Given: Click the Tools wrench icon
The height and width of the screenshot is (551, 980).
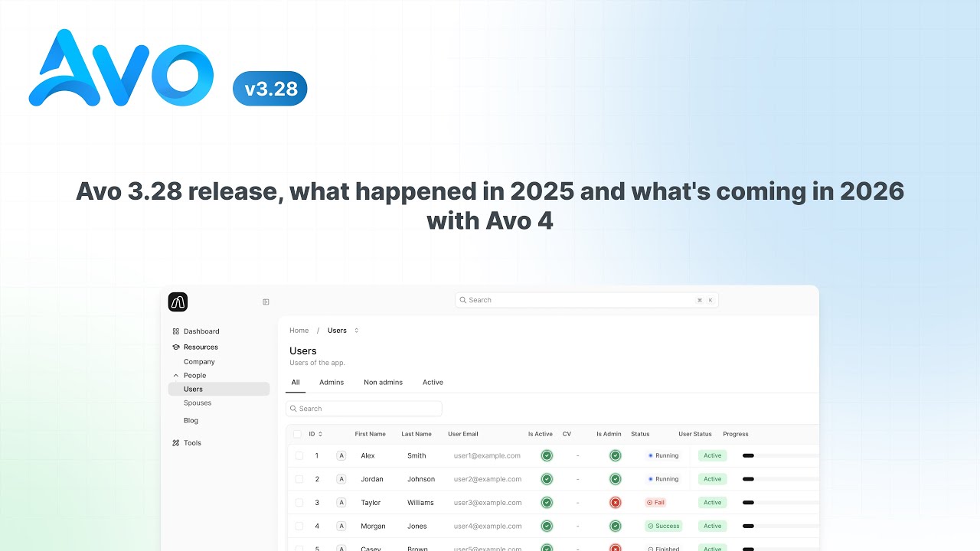Looking at the screenshot, I should pos(176,443).
